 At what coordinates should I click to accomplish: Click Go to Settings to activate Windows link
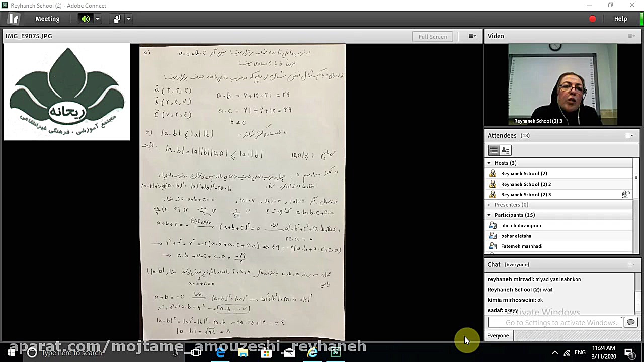(x=553, y=322)
